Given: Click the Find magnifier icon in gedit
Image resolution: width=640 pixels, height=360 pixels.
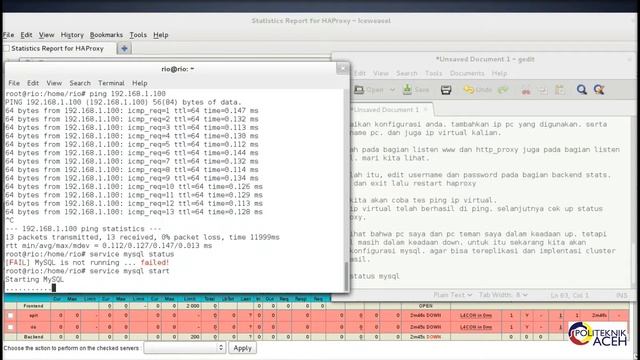Looking at the screenshot, I should click(x=582, y=90).
